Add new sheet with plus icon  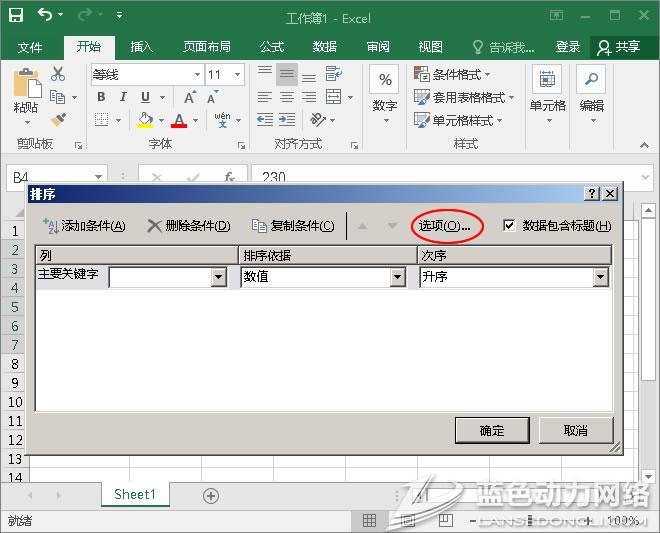pyautogui.click(x=211, y=495)
